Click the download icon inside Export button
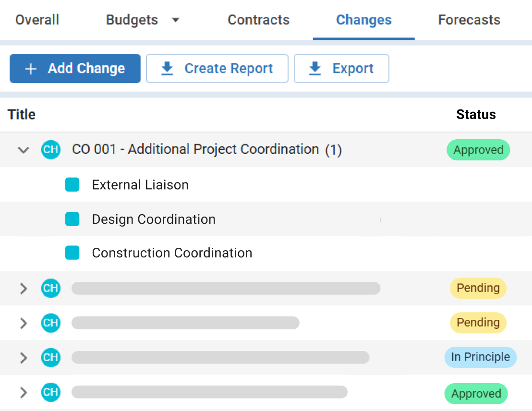 tap(314, 68)
